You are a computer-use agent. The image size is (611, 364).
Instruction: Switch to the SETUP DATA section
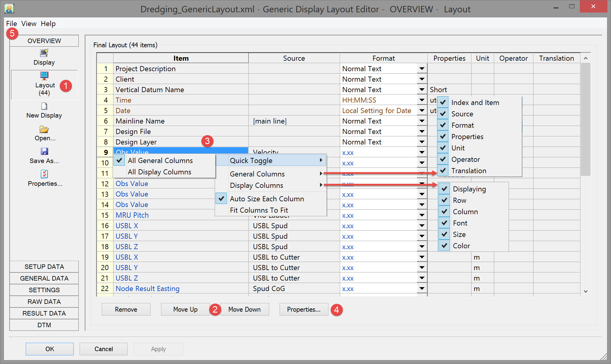pyautogui.click(x=44, y=267)
